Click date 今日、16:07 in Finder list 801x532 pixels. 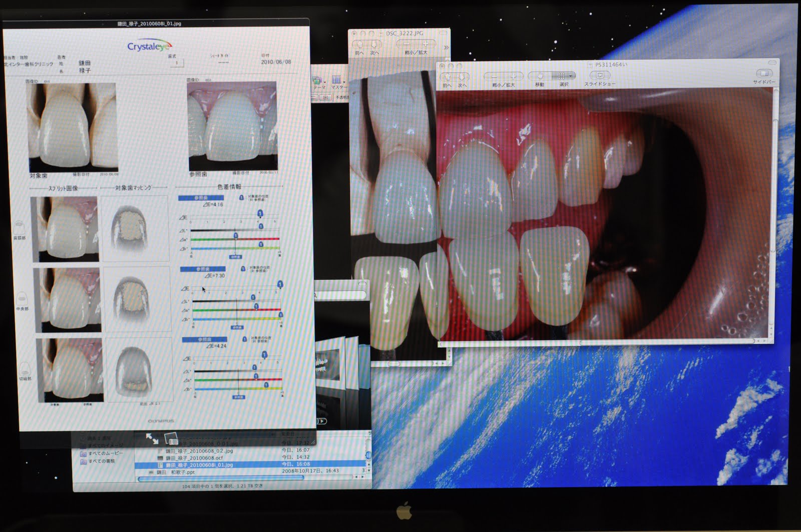[295, 450]
